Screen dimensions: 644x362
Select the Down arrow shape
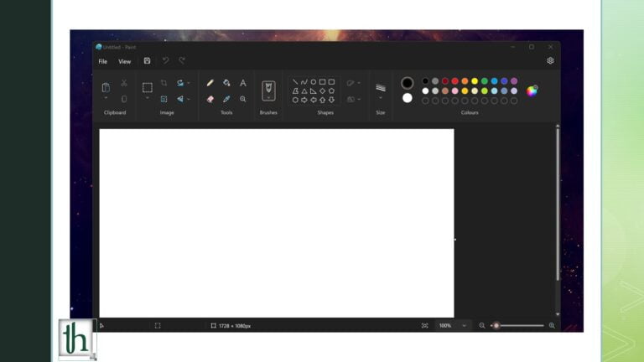pos(331,100)
